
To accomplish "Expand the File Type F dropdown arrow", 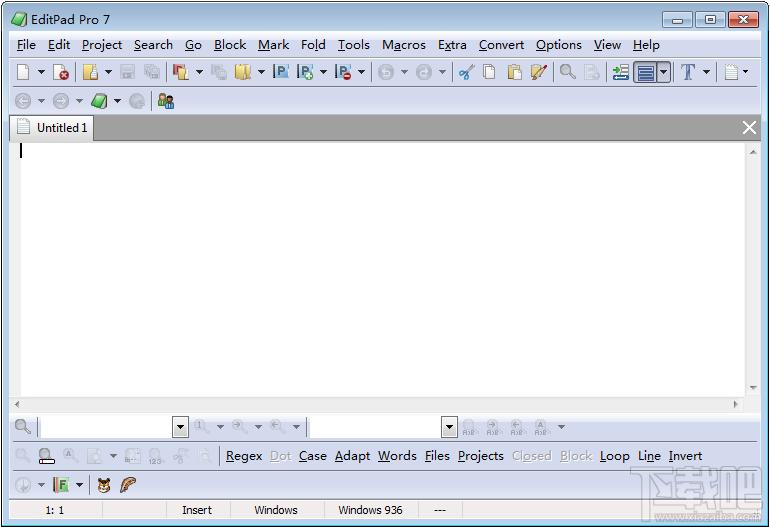I will 79,485.
